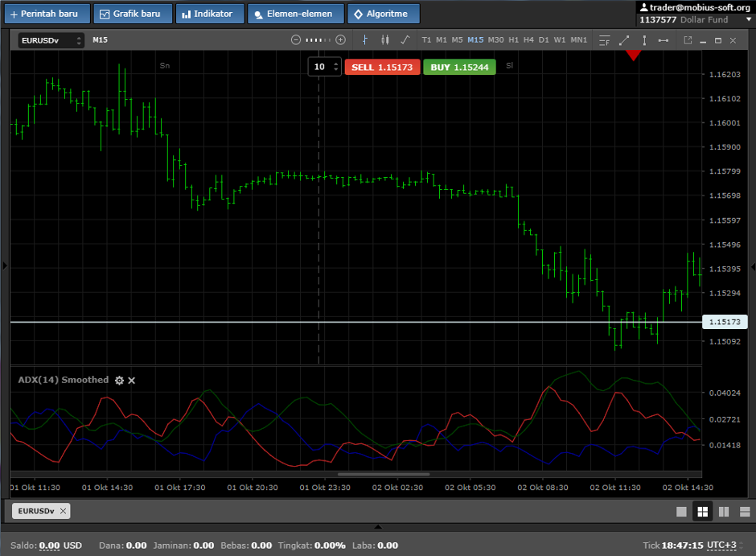Image resolution: width=756 pixels, height=556 pixels.
Task: Open ADX indicator settings gear
Action: pyautogui.click(x=119, y=380)
